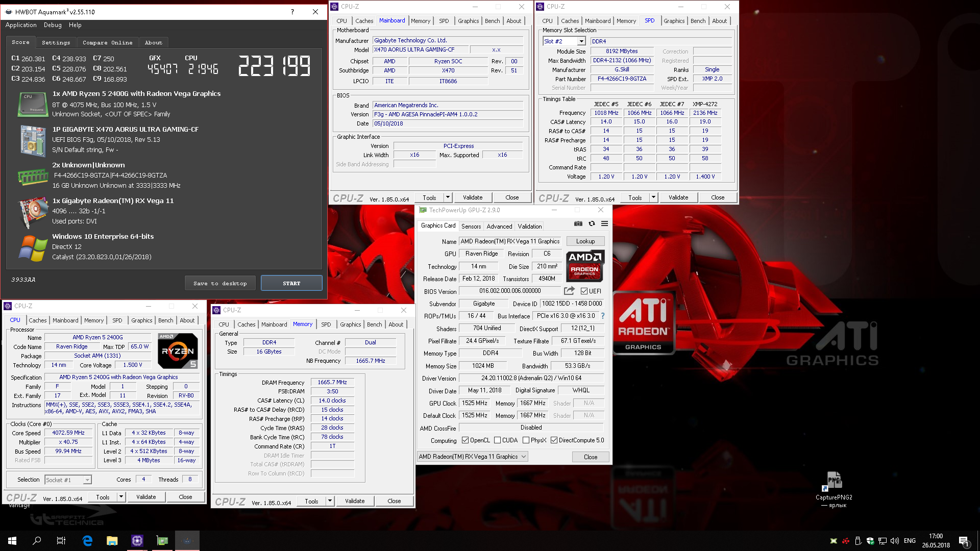Click the Ryzen 5 logo in CPU-Z
Image resolution: width=980 pixels, height=551 pixels.
178,351
